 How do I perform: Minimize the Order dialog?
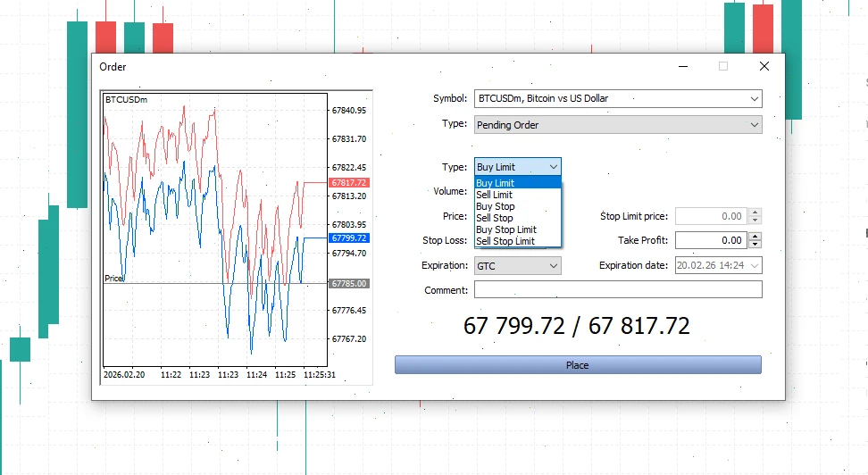[x=683, y=66]
